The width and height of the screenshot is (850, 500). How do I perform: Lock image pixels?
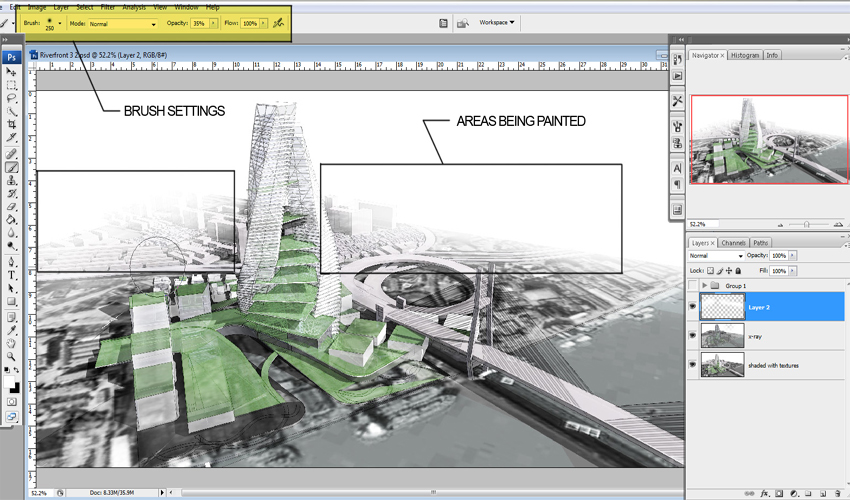point(719,271)
